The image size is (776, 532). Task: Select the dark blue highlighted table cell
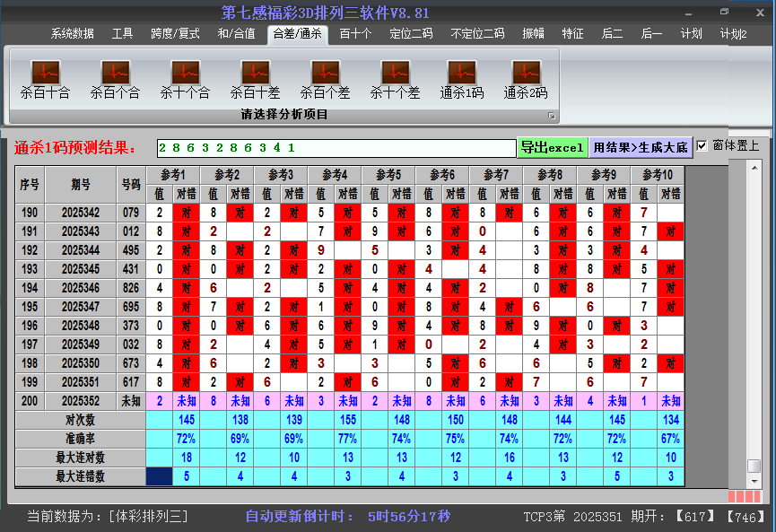click(160, 476)
